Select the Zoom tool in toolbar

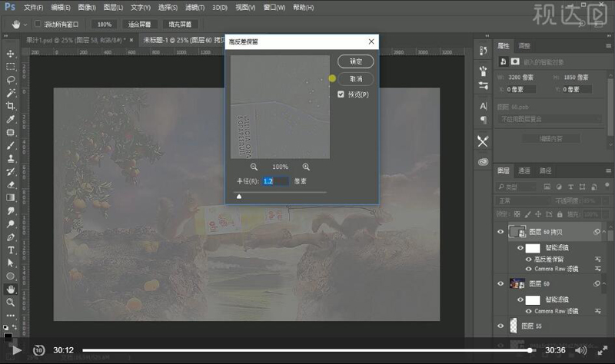point(11,302)
